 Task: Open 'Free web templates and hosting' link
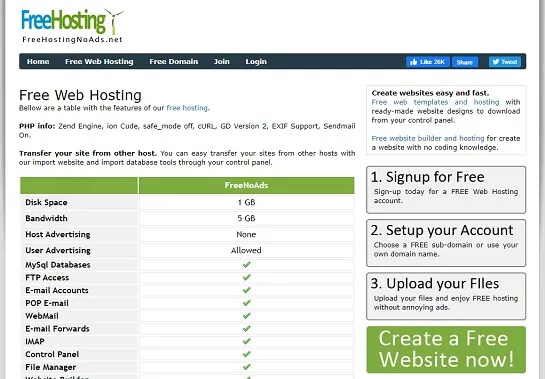[x=435, y=102]
